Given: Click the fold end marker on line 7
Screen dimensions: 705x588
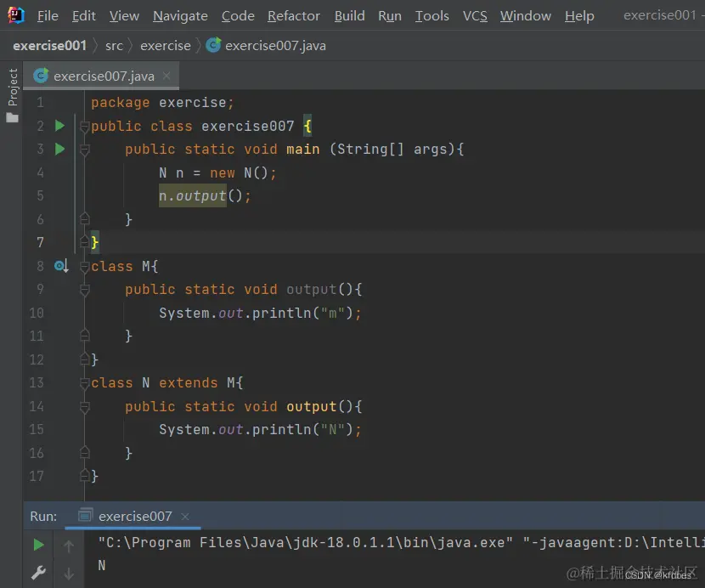Looking at the screenshot, I should tap(84, 242).
